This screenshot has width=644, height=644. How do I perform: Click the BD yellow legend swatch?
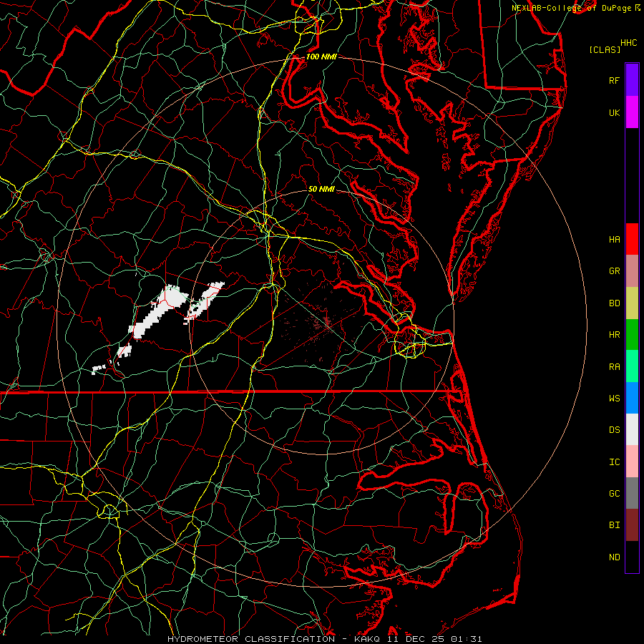click(632, 303)
